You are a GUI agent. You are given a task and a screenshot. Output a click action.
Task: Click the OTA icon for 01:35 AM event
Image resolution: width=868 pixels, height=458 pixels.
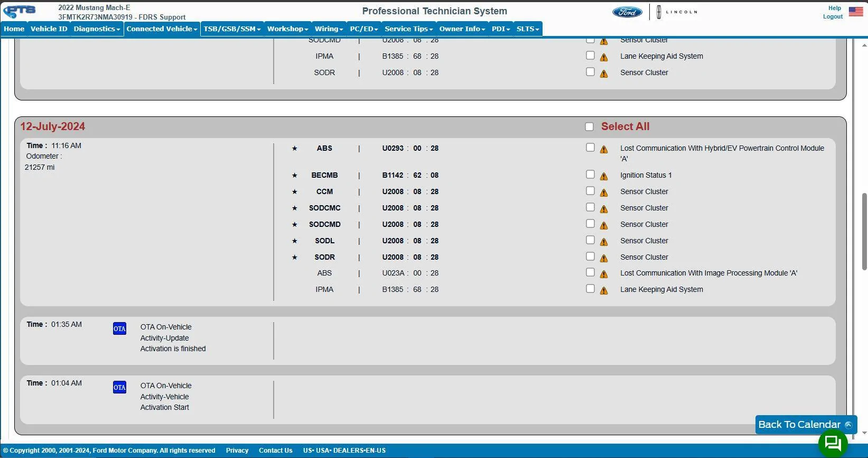(120, 329)
